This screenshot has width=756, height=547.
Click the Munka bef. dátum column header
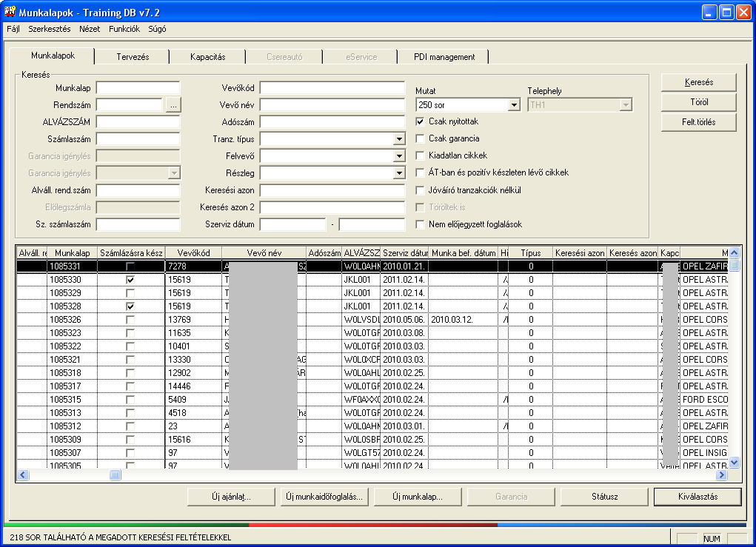(464, 253)
